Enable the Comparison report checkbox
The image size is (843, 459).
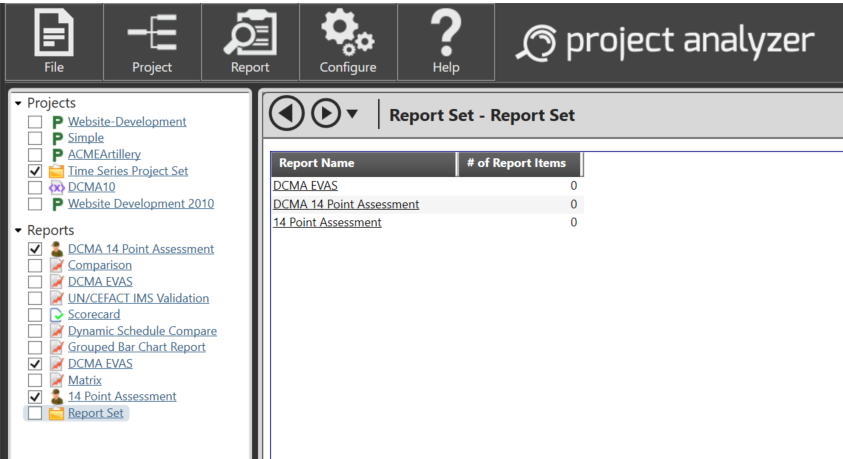[x=35, y=266]
